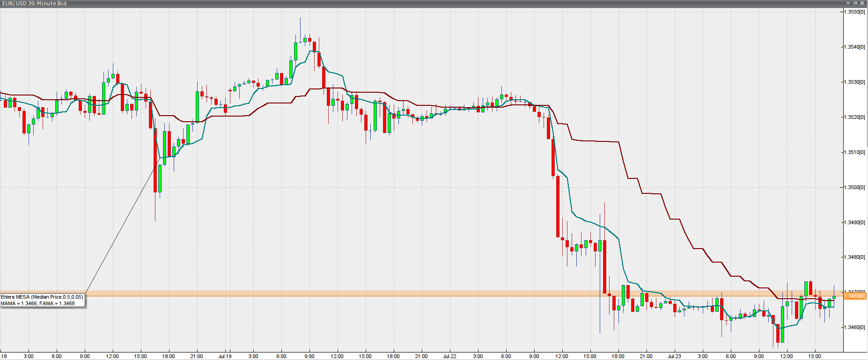Select the Ehlers MESA indicator callout label

pos(42,300)
